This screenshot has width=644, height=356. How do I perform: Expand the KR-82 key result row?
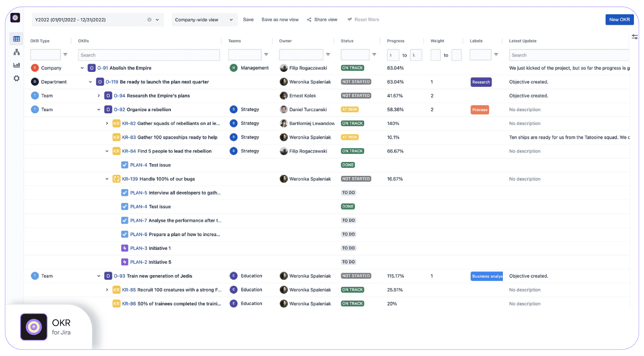click(x=107, y=123)
